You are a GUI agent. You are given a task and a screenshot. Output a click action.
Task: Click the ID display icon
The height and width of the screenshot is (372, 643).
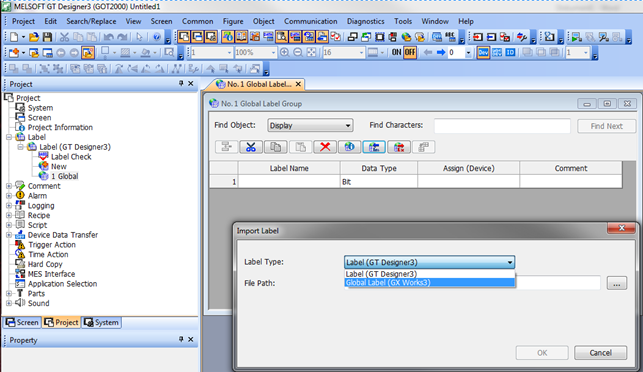click(510, 52)
